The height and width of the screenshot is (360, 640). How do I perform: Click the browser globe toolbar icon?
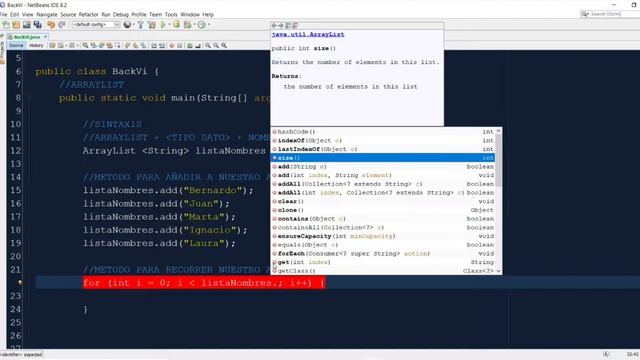coord(127,25)
